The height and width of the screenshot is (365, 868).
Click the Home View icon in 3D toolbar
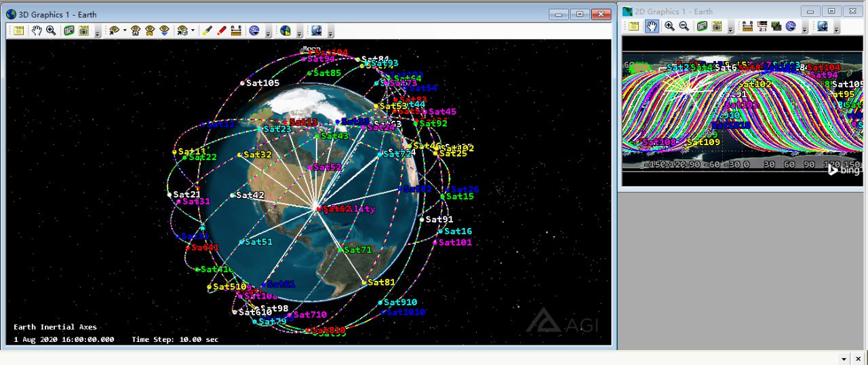pyautogui.click(x=136, y=31)
